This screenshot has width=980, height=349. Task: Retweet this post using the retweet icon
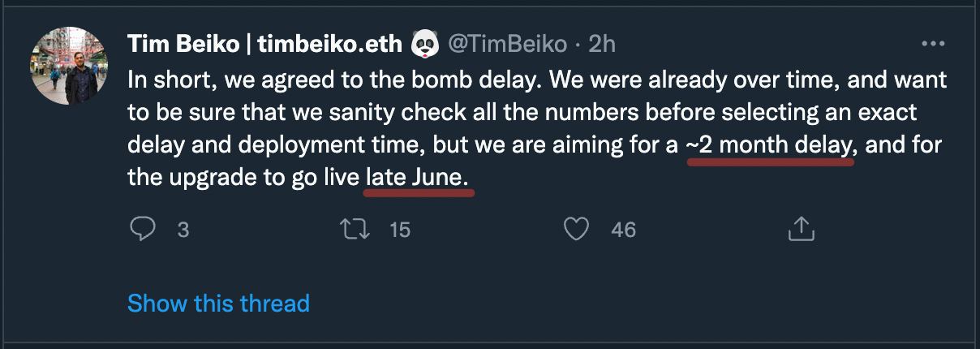(x=356, y=230)
